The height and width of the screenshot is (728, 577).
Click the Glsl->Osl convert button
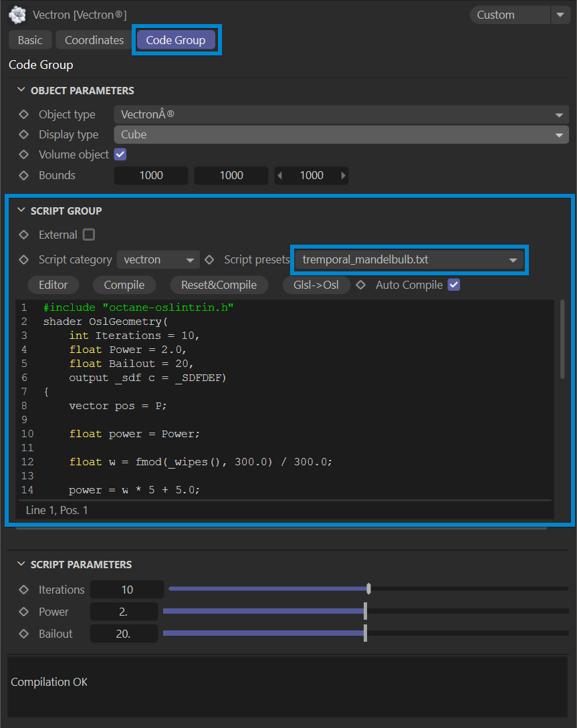pos(316,285)
